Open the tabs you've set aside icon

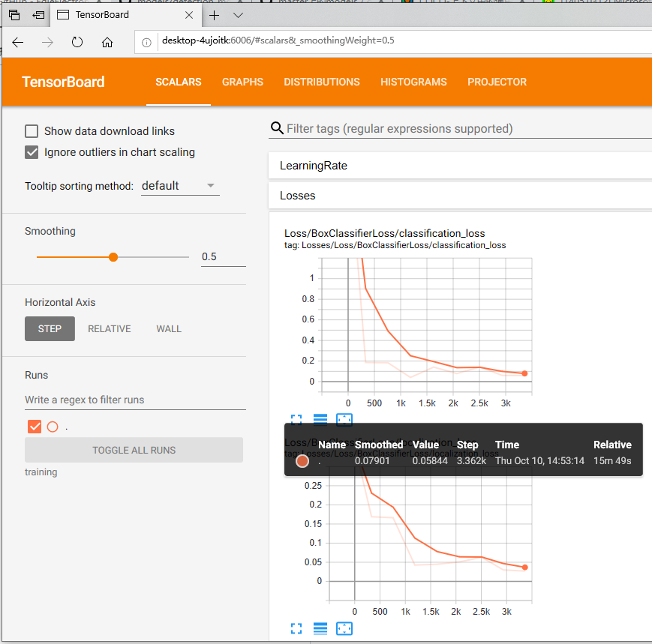point(14,15)
